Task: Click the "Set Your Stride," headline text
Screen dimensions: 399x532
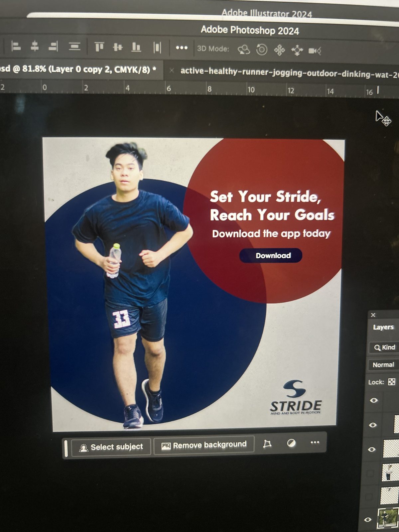Action: [x=265, y=197]
